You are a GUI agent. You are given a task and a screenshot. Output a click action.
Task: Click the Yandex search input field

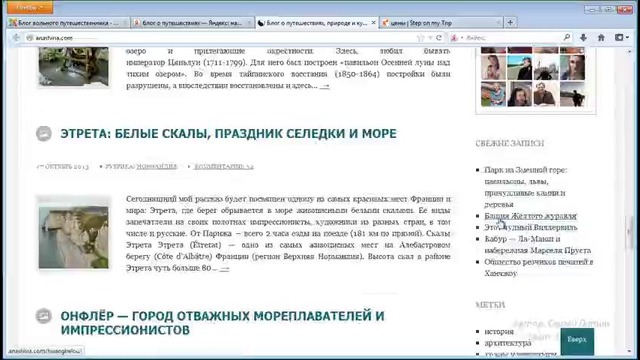pos(513,38)
